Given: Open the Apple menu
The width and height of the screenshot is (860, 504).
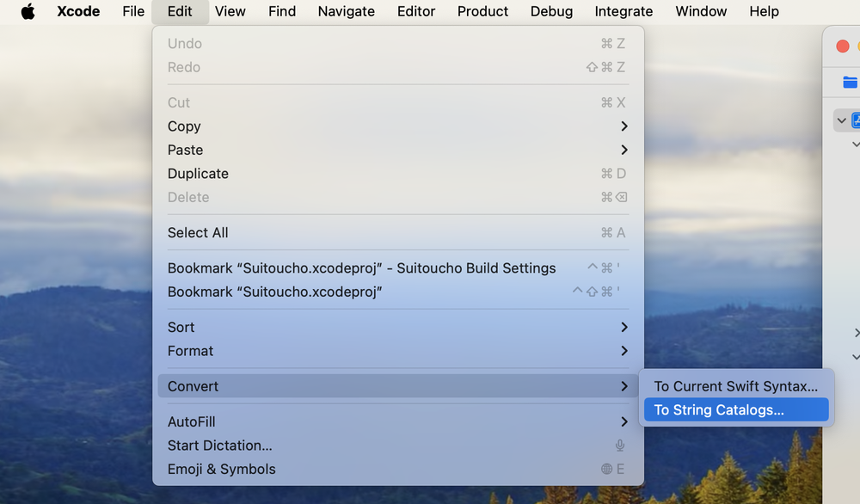Looking at the screenshot, I should click(x=28, y=11).
